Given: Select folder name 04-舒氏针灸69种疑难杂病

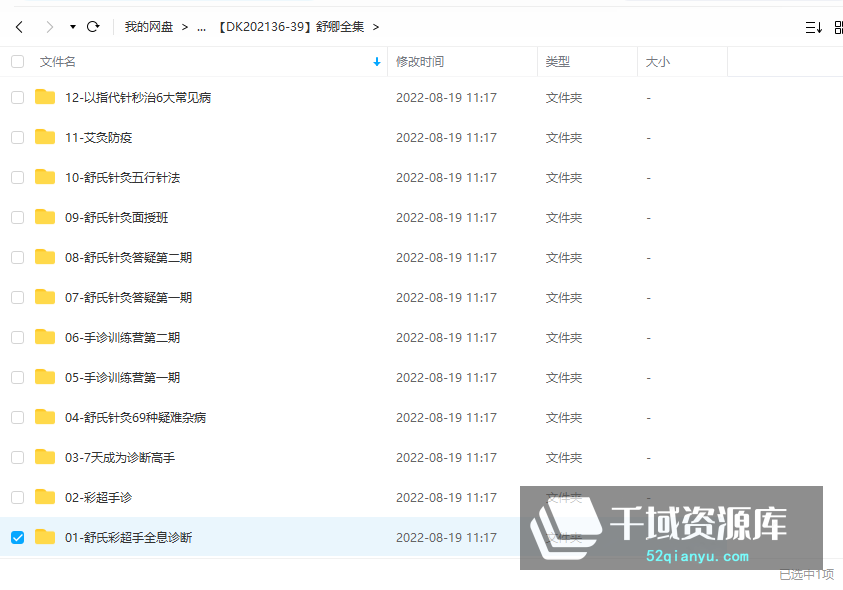Looking at the screenshot, I should (135, 417).
